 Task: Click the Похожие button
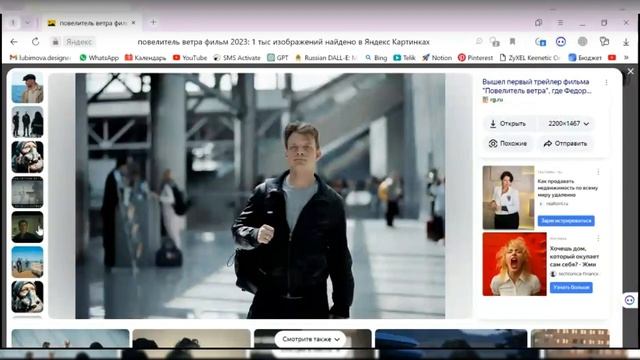tap(508, 144)
